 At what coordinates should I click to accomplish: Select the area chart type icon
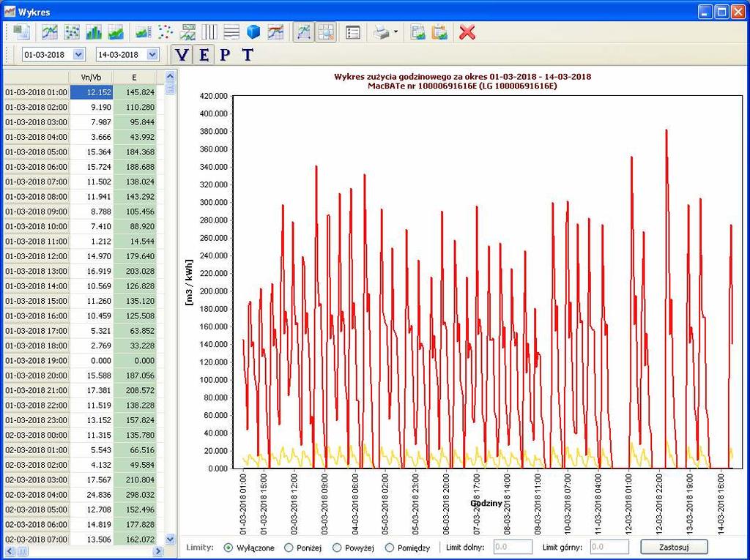[x=116, y=32]
